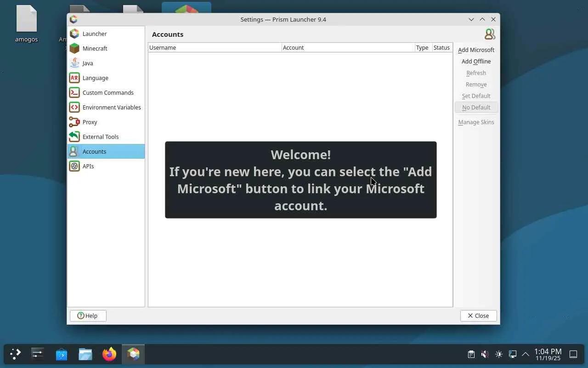This screenshot has width=588, height=368.
Task: Launch Firefox from the taskbar
Action: point(109,354)
